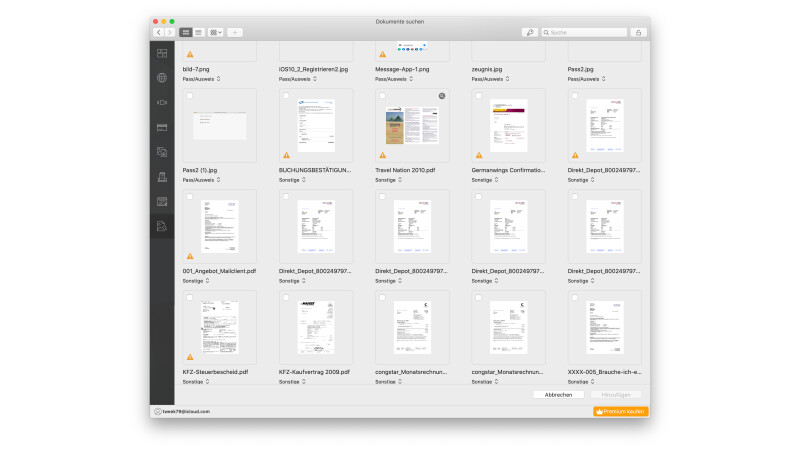This screenshot has height=450, width=800.
Task: Click the document search icon in the sidebar
Action: point(161,226)
